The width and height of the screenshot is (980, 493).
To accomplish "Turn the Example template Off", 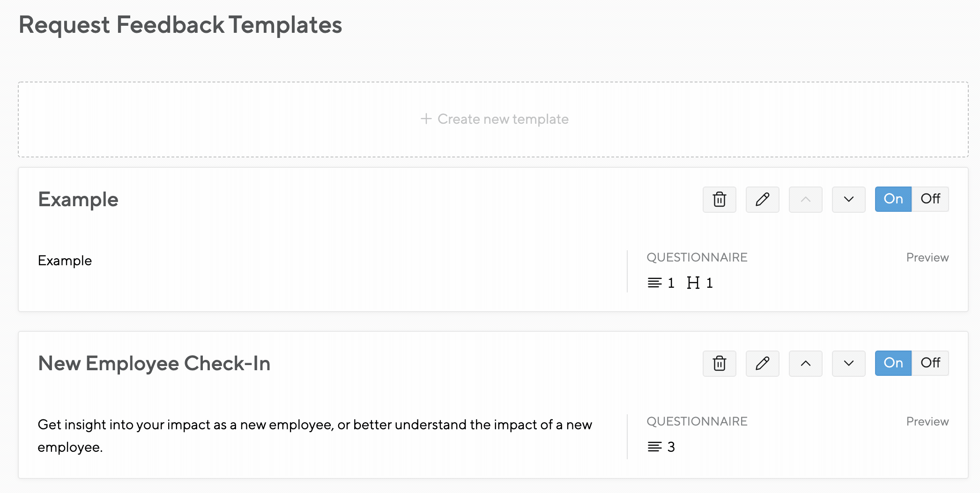I will 930,199.
